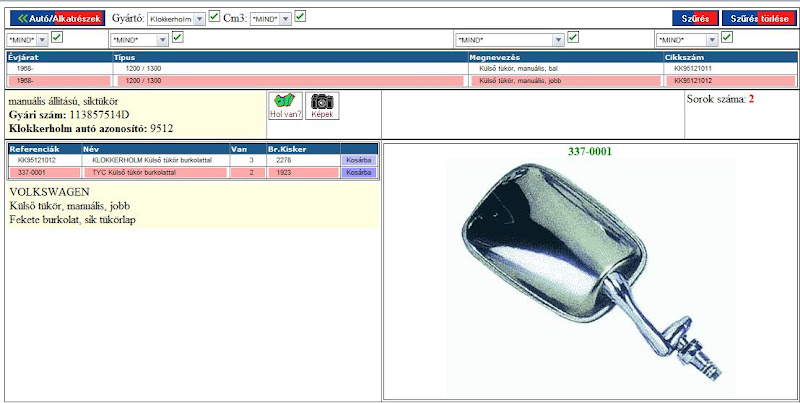The height and width of the screenshot is (403, 800).
Task: Click the mirror product image
Action: tap(590, 275)
